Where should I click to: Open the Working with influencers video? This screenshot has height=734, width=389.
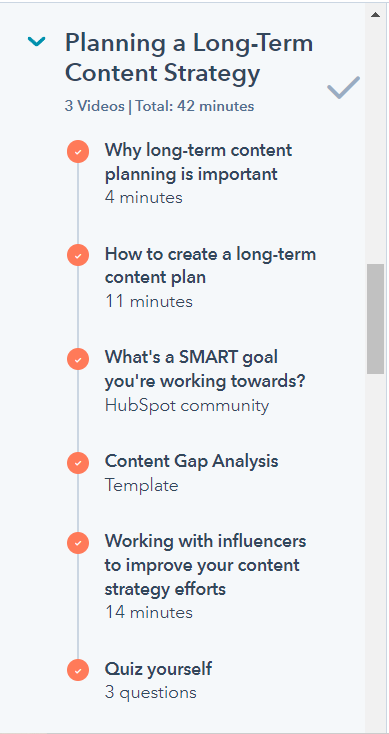[205, 565]
